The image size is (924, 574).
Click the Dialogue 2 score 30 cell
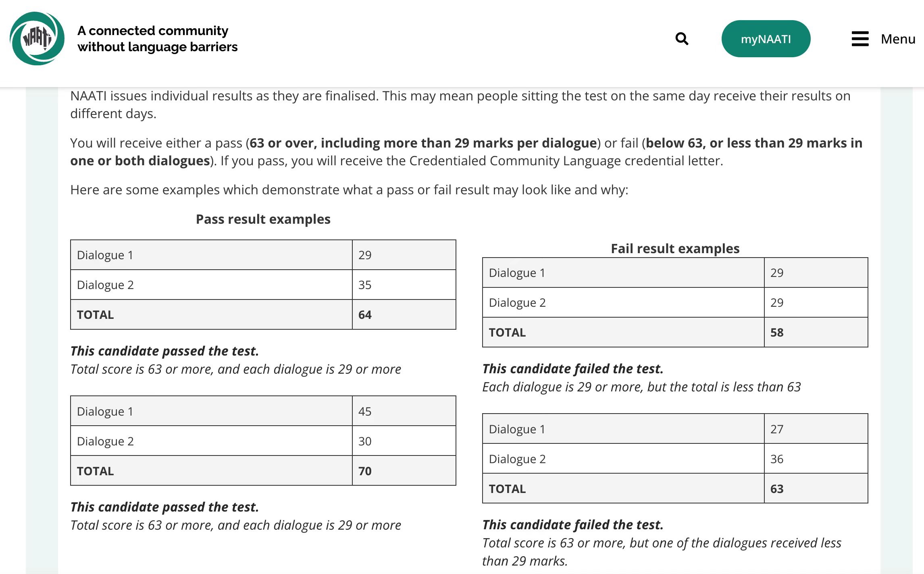(404, 441)
